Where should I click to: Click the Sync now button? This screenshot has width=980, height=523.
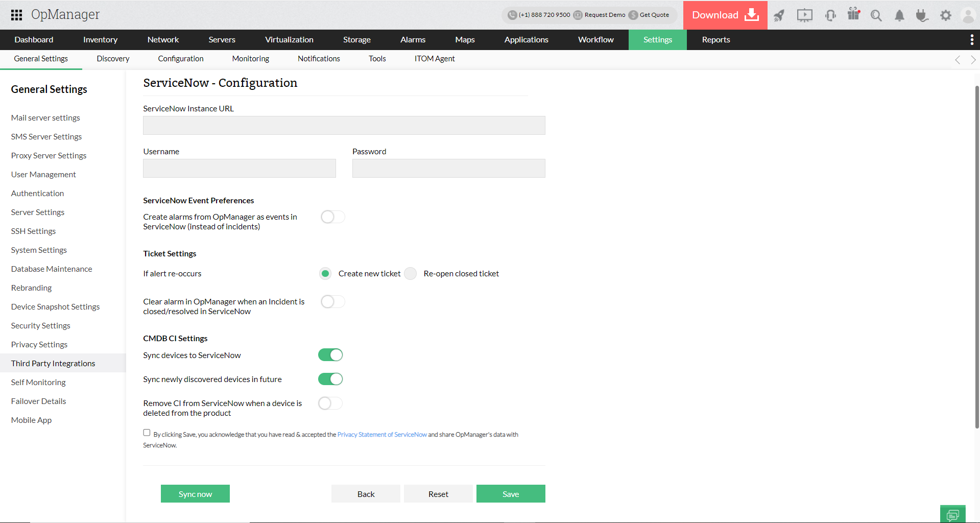[195, 494]
